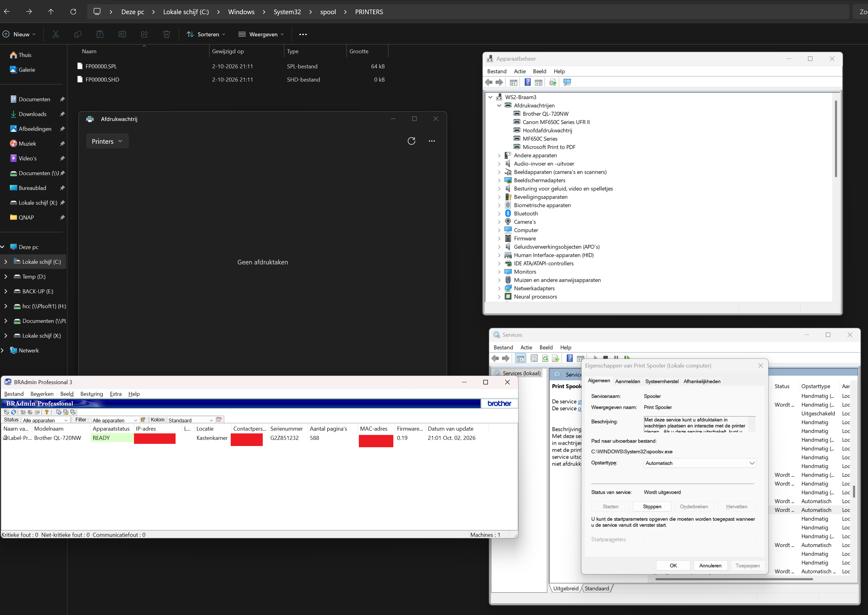Click properties icon in Services toolbar
This screenshot has width=868, height=615.
click(534, 358)
